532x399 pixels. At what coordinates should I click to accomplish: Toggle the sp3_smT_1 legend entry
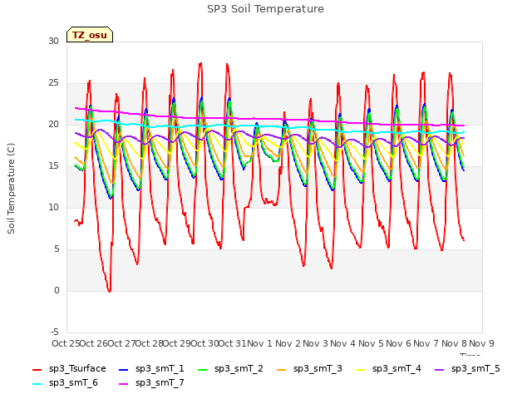151,369
